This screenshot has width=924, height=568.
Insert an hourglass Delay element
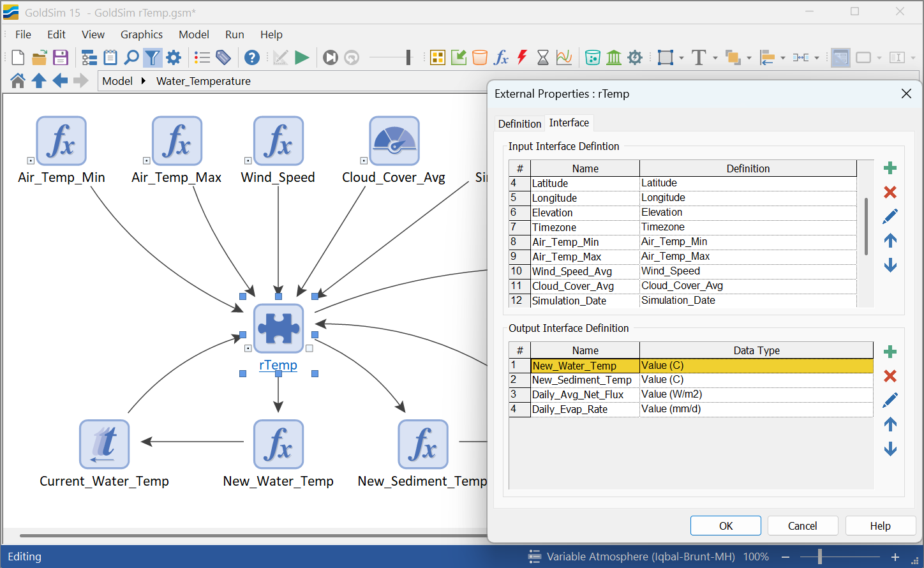[x=543, y=57]
